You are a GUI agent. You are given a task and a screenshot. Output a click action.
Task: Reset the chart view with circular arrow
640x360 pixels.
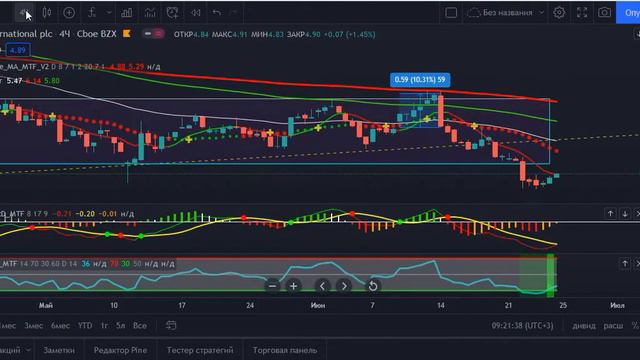373,286
